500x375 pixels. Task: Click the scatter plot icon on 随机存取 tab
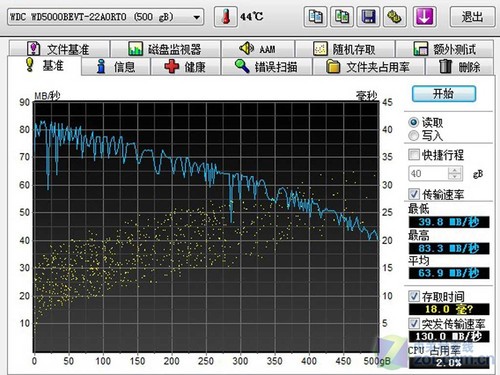320,49
